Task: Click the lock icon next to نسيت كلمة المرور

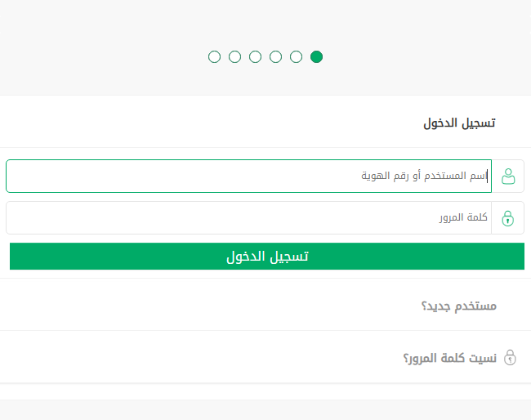Action: tap(511, 357)
